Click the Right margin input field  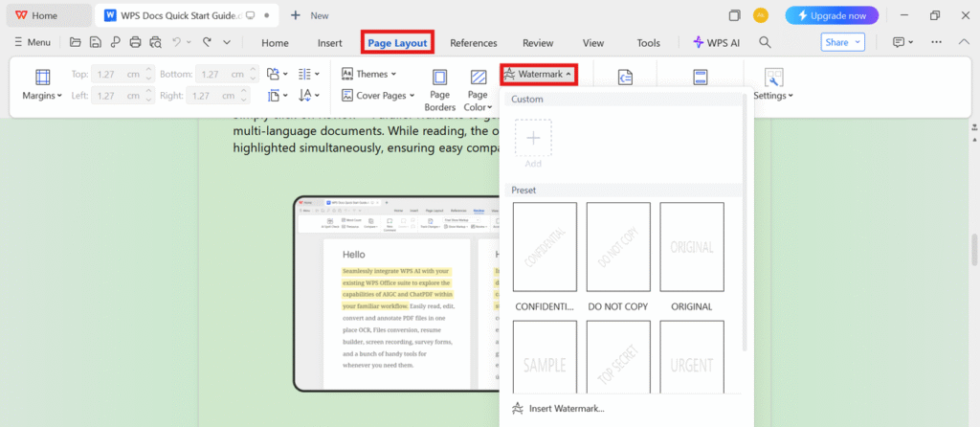[x=219, y=96]
